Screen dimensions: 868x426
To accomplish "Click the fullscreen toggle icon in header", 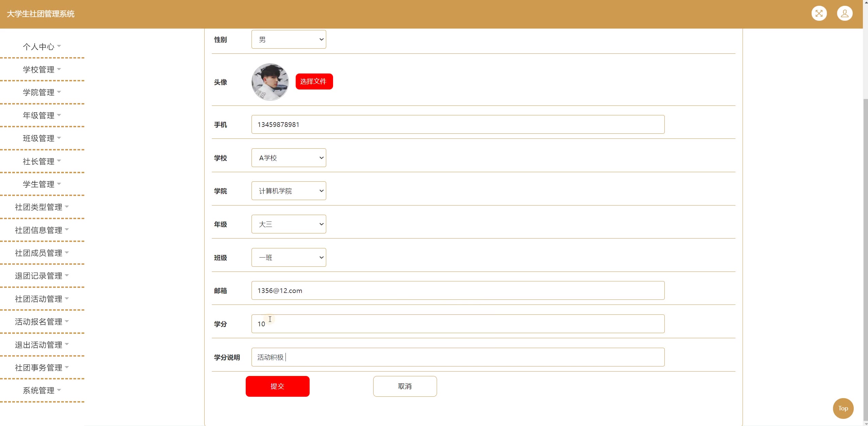I will click(819, 14).
